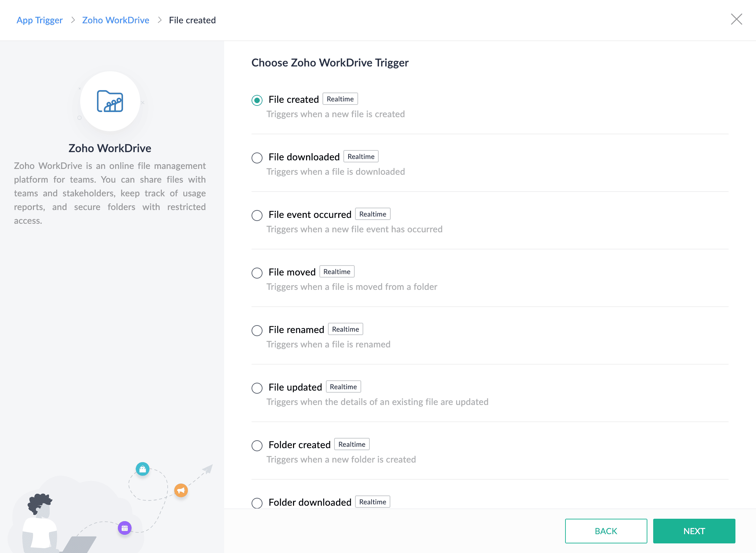756x553 pixels.
Task: Select the File created radio button
Action: (257, 100)
